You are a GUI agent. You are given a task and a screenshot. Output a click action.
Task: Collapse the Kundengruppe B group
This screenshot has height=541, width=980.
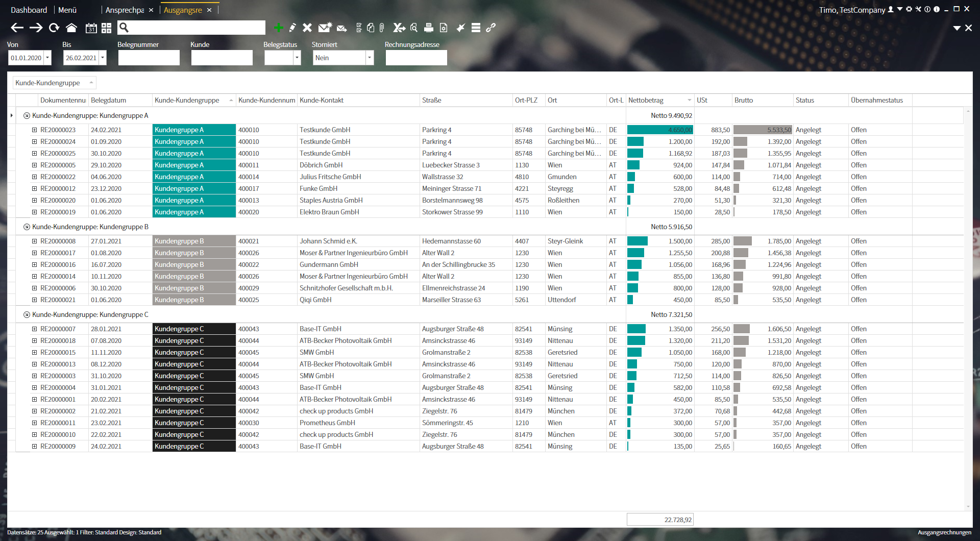[x=27, y=227]
